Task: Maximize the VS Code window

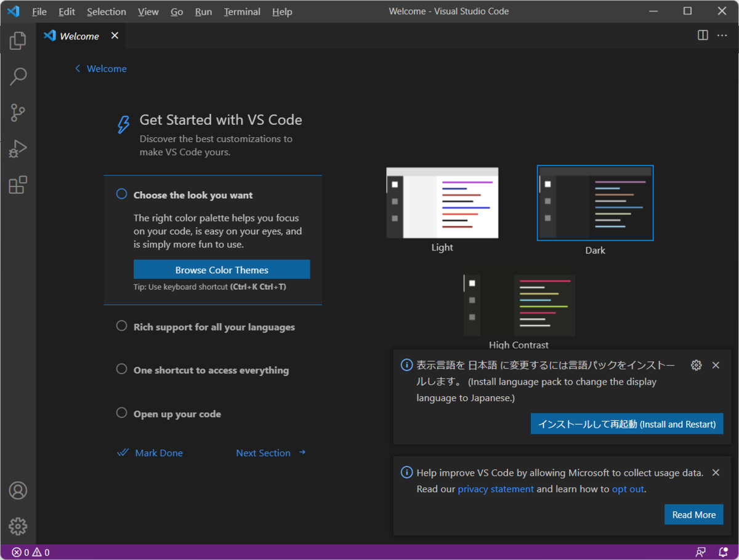Action: 688,11
